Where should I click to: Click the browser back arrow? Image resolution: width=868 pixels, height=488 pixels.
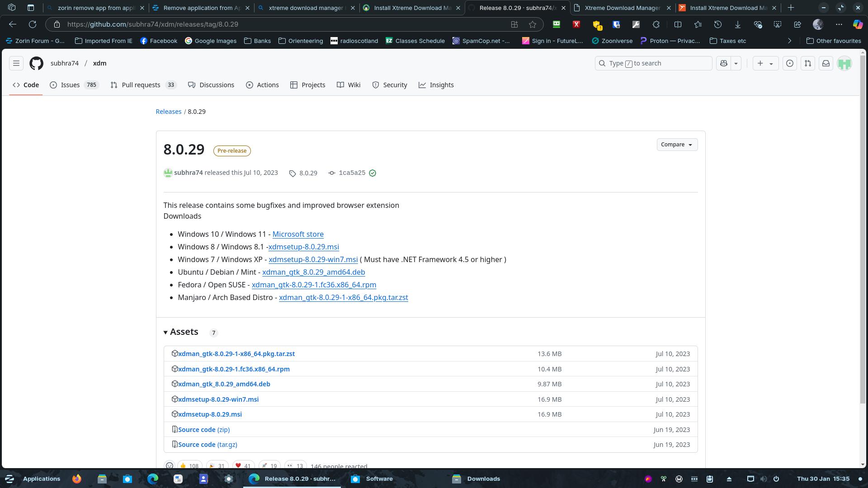(13, 24)
